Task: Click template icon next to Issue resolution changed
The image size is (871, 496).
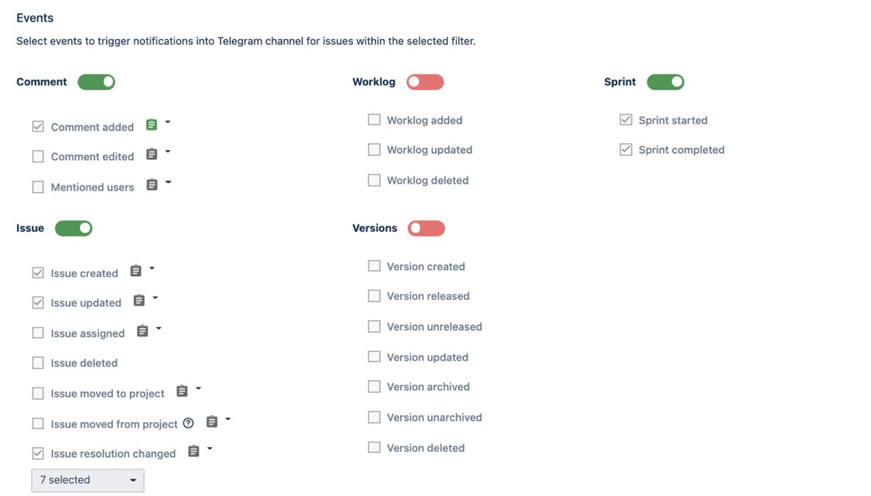Action: pos(194,452)
